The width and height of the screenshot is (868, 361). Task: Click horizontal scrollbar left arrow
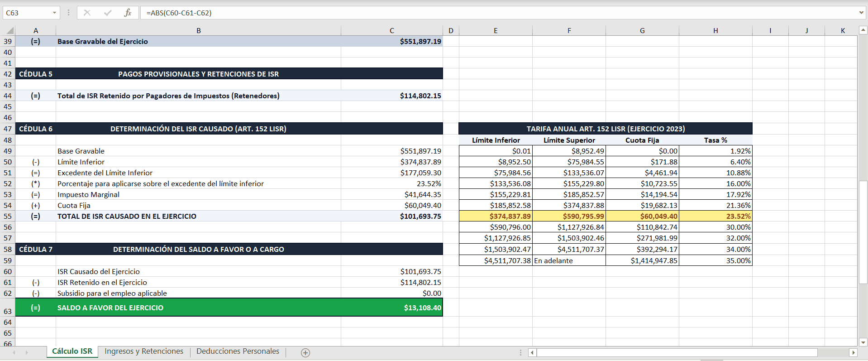(x=533, y=352)
